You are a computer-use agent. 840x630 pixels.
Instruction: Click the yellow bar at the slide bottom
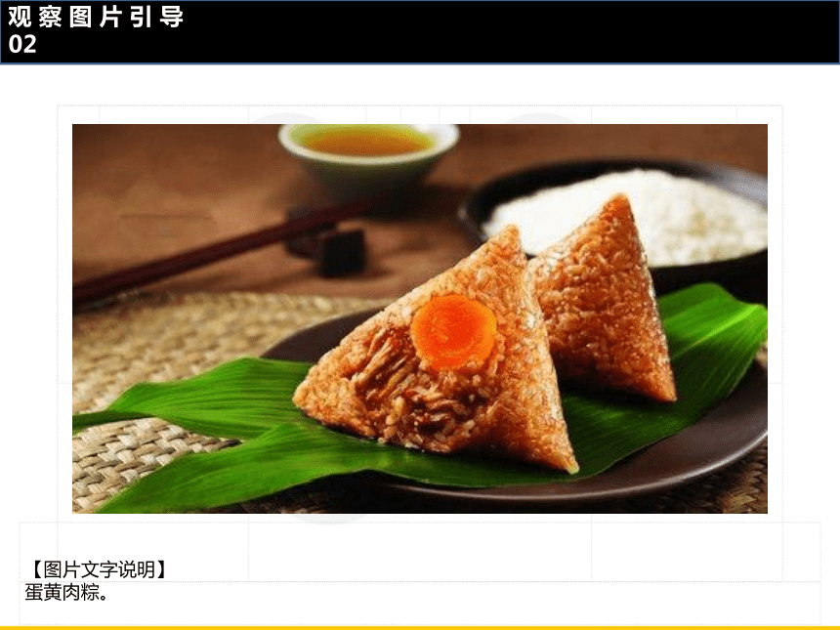click(x=420, y=627)
